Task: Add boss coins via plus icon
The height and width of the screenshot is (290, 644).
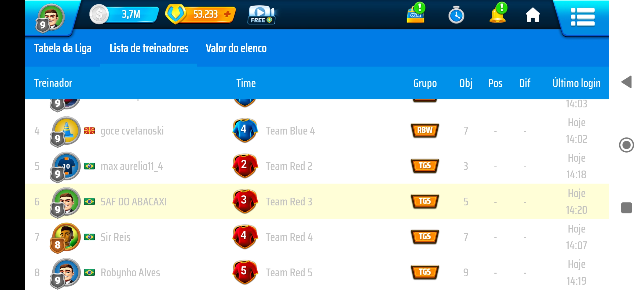Action: (227, 14)
